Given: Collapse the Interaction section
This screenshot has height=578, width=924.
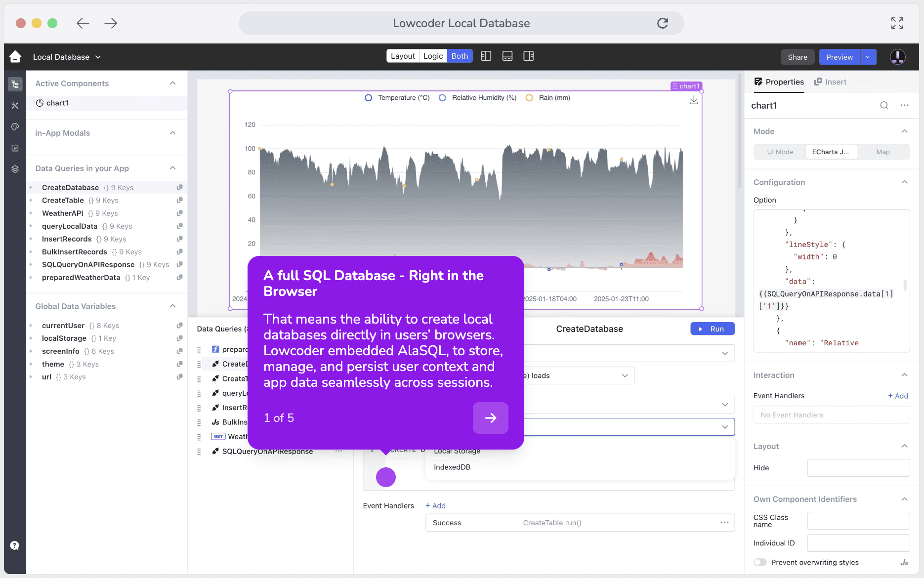Looking at the screenshot, I should point(904,375).
